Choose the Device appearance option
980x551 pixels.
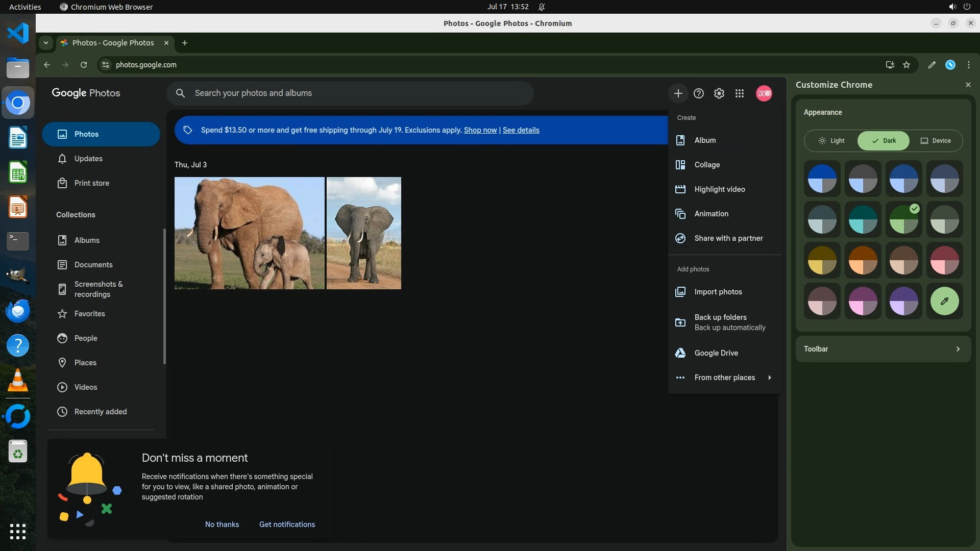click(x=936, y=141)
